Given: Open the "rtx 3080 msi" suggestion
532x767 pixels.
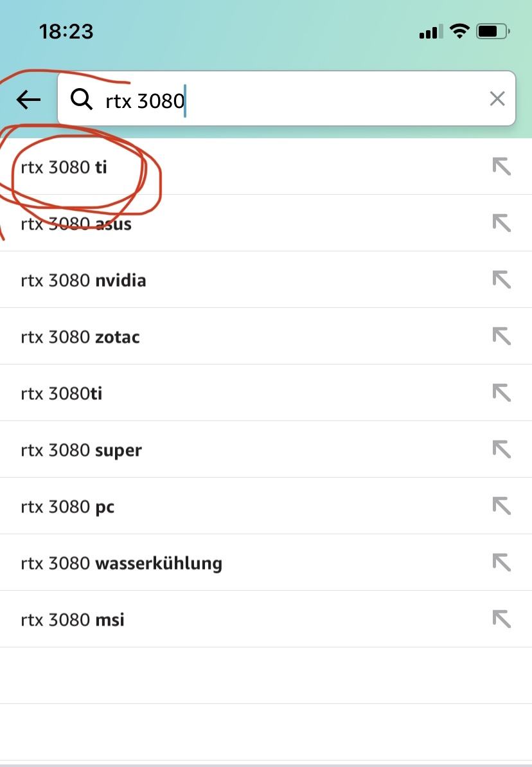Looking at the screenshot, I should (x=73, y=620).
